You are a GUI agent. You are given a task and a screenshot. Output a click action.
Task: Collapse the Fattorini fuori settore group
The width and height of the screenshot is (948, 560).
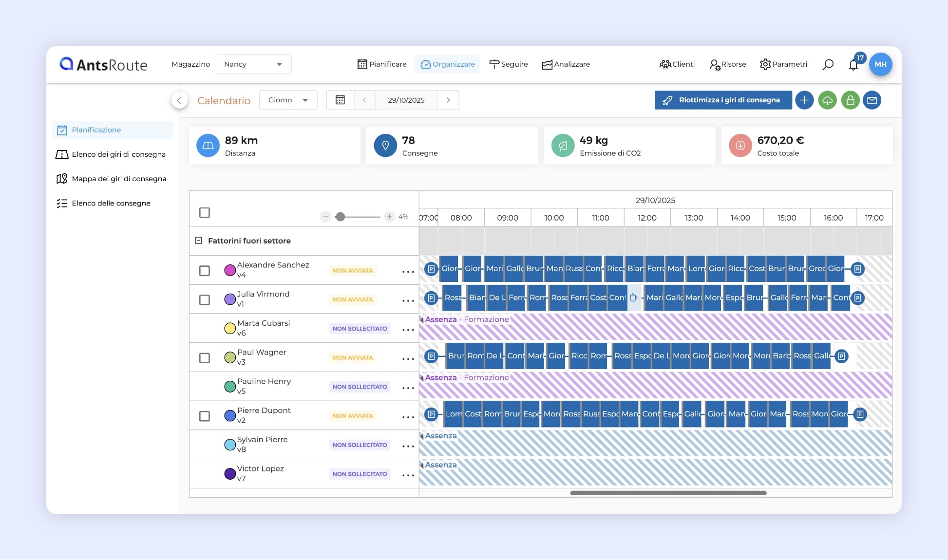coord(198,241)
